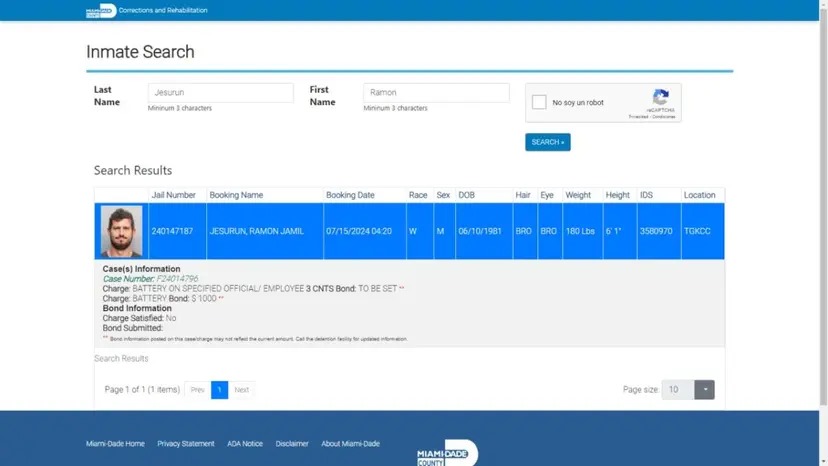This screenshot has width=828, height=466.
Task: Click the Last Name input field
Action: [x=220, y=93]
